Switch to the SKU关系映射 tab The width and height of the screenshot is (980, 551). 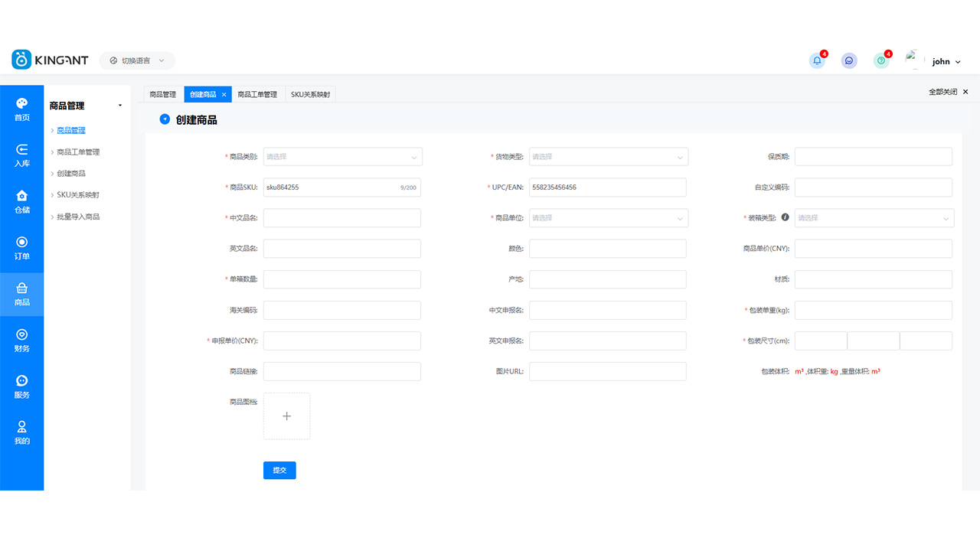pos(310,94)
